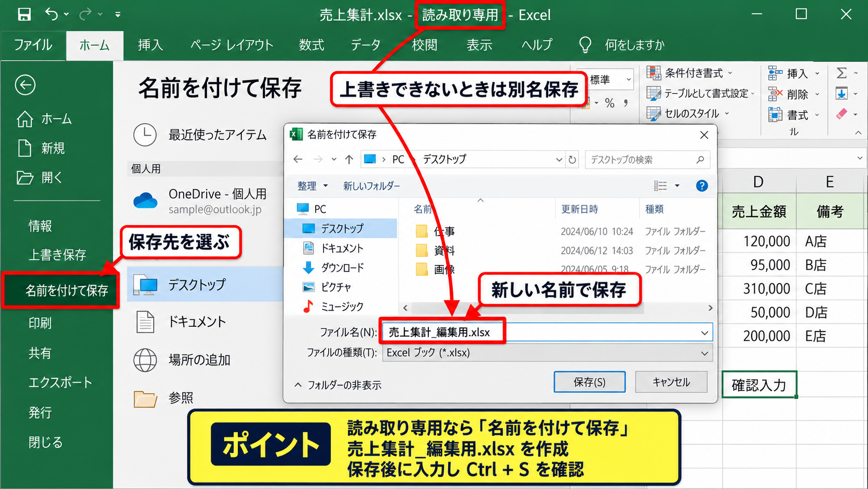868x489 pixels.
Task: Click the Cancel button in dialog
Action: (671, 382)
